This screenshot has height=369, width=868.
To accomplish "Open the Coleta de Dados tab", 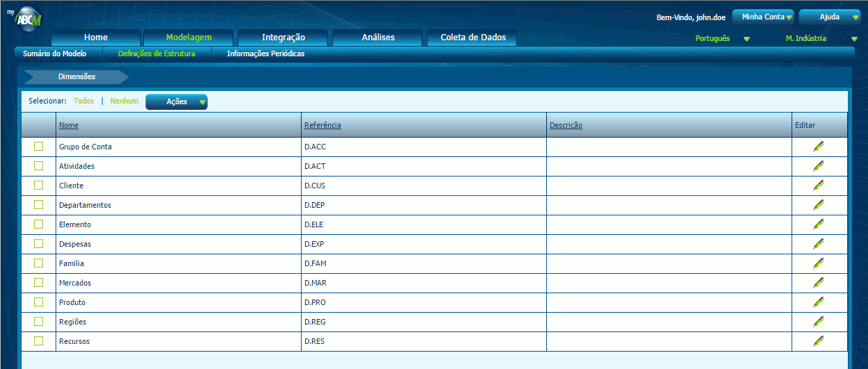I will pos(473,38).
